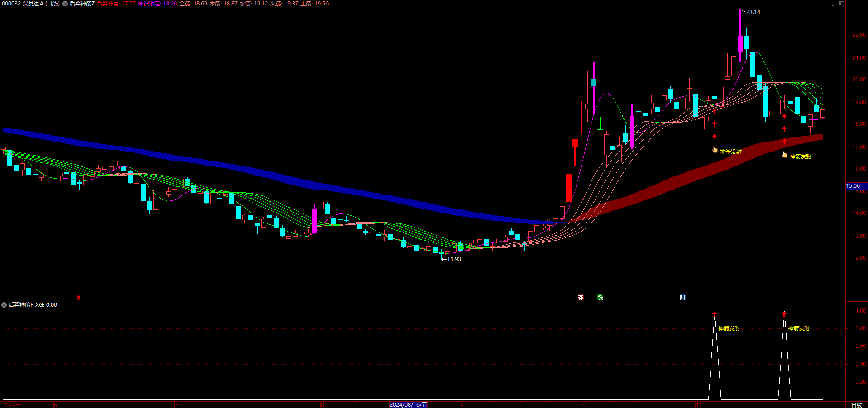Open the 后羿神箭F sub-chart indicator dropdown
This screenshot has width=868, height=408.
point(4,305)
